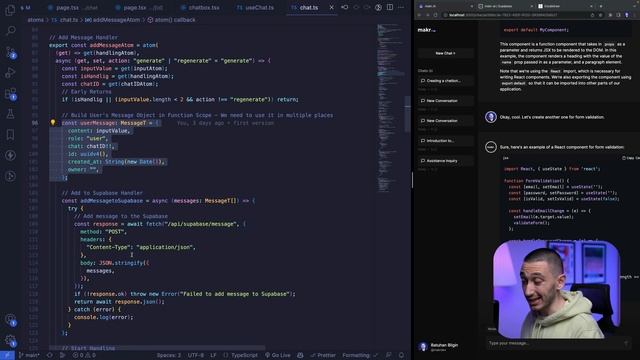640x360 pixels.
Task: Close the chat.ts editor tab
Action: [x=331, y=7]
